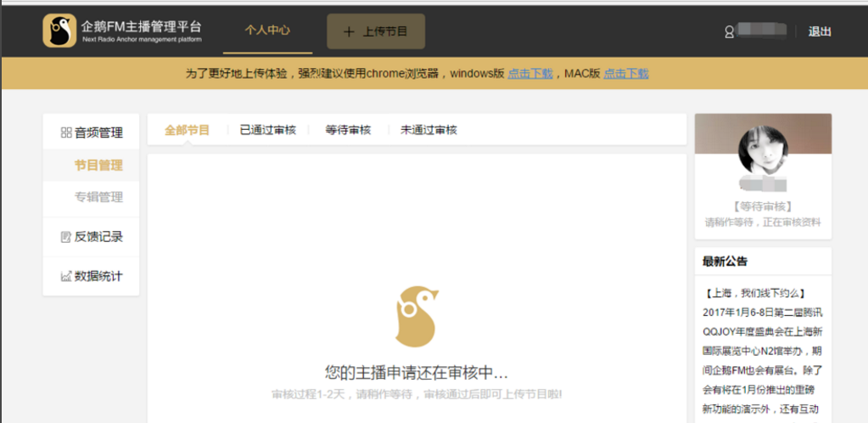Click the 【等待审核】 status text
Viewport: 868px width, 423px height.
[763, 206]
